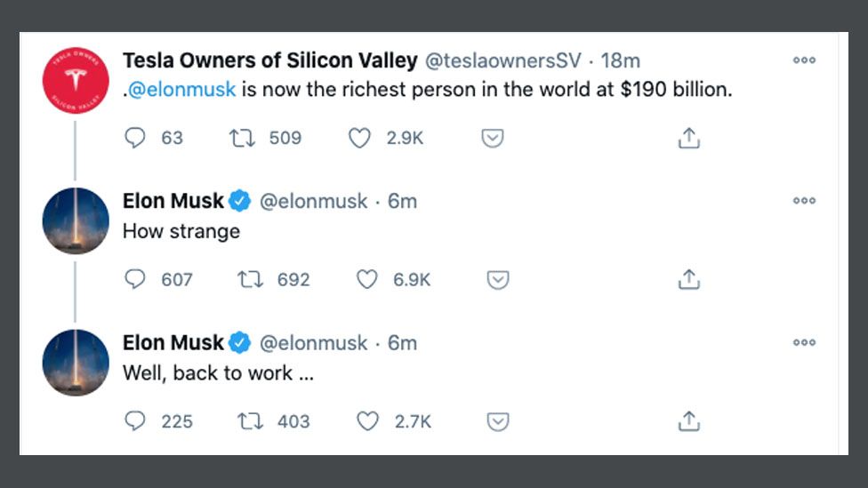The image size is (868, 488).
Task: Retweet the "Well, back to work" tweet
Action: coord(251,420)
